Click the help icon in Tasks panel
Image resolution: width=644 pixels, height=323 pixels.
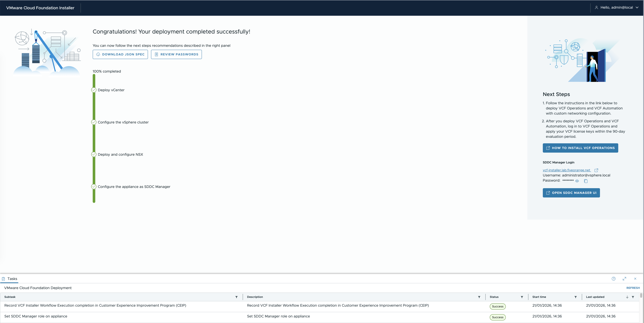tap(613, 279)
